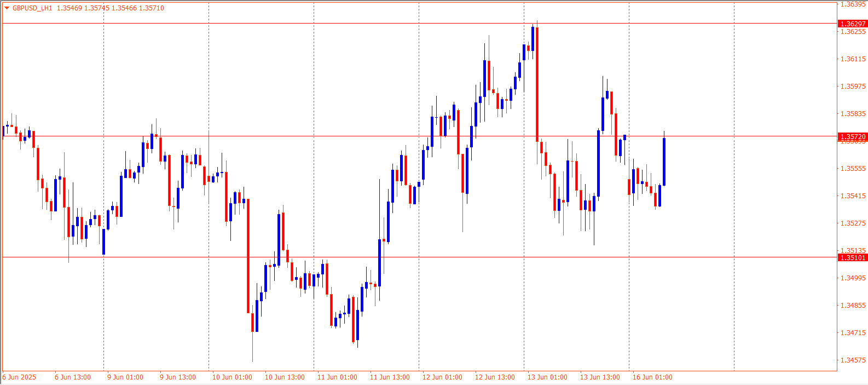
Task: Click the 13 Jun 13:00 time label
Action: pos(600,377)
